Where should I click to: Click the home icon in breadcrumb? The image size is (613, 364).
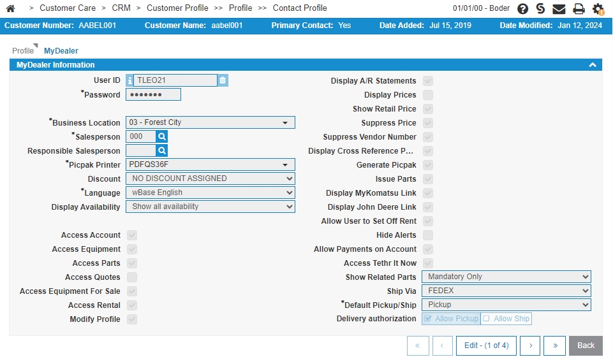[11, 8]
